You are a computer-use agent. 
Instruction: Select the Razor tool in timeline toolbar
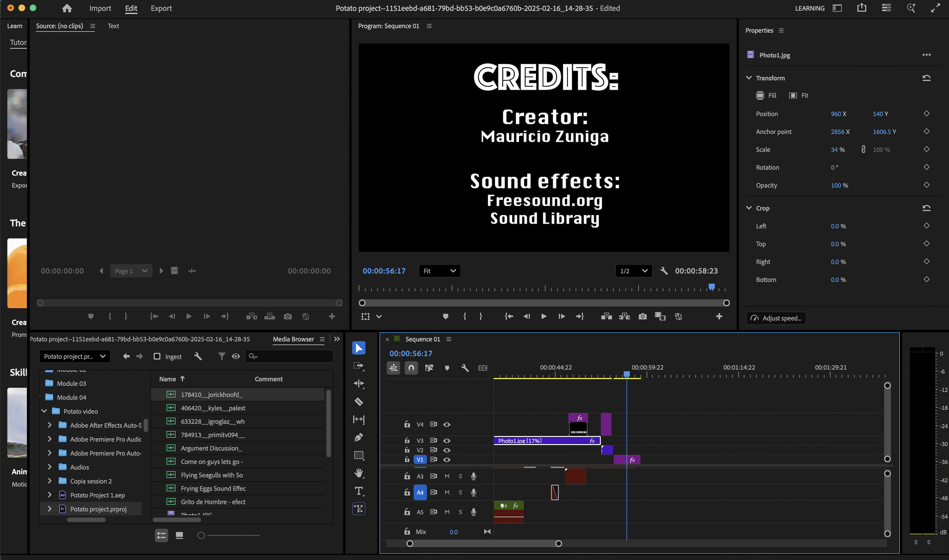[358, 401]
